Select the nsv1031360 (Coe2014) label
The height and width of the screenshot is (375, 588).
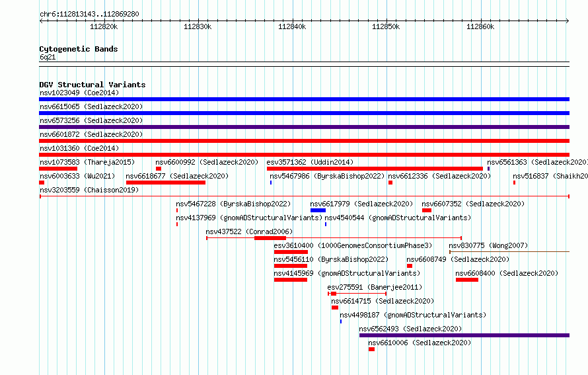coord(79,148)
